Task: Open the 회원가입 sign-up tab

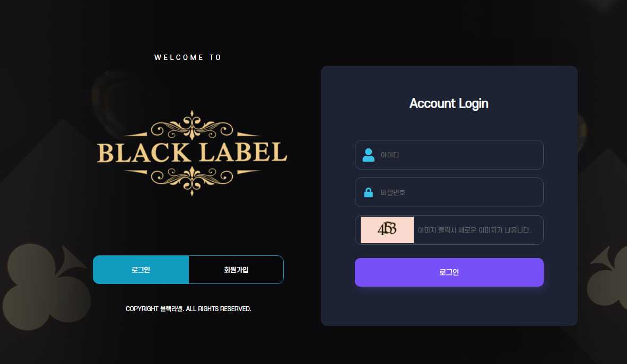Action: coord(236,270)
